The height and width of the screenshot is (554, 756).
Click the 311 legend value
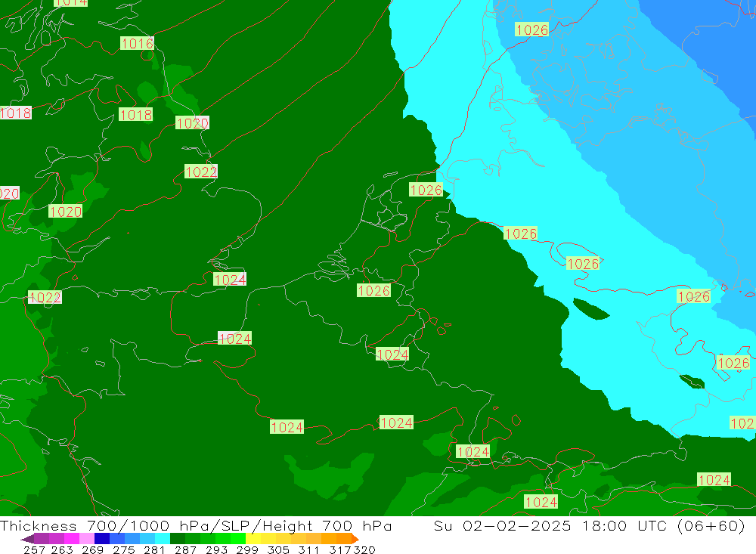click(308, 549)
